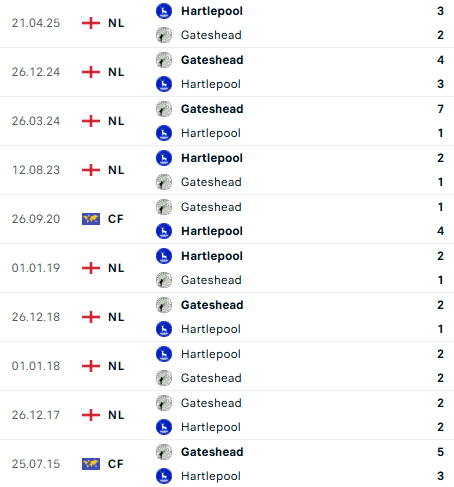This screenshot has width=454, height=487.
Task: Click Gateshead crest in 21.04.25 match
Action: 164,35
